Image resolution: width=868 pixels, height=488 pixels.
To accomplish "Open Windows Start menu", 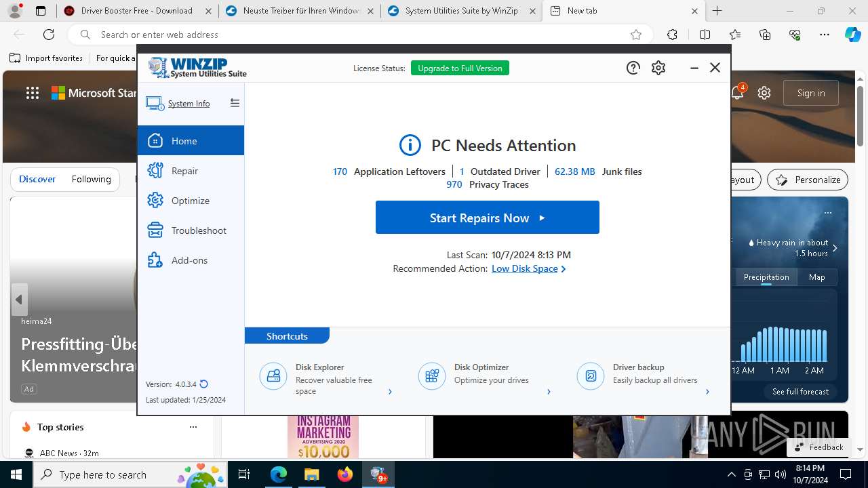I will (16, 474).
